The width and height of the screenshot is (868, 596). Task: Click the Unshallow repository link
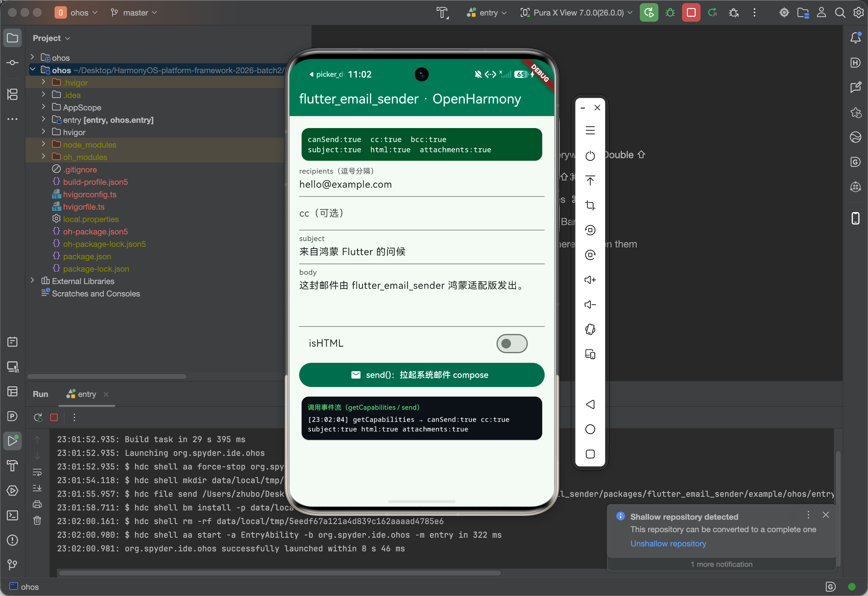tap(668, 544)
